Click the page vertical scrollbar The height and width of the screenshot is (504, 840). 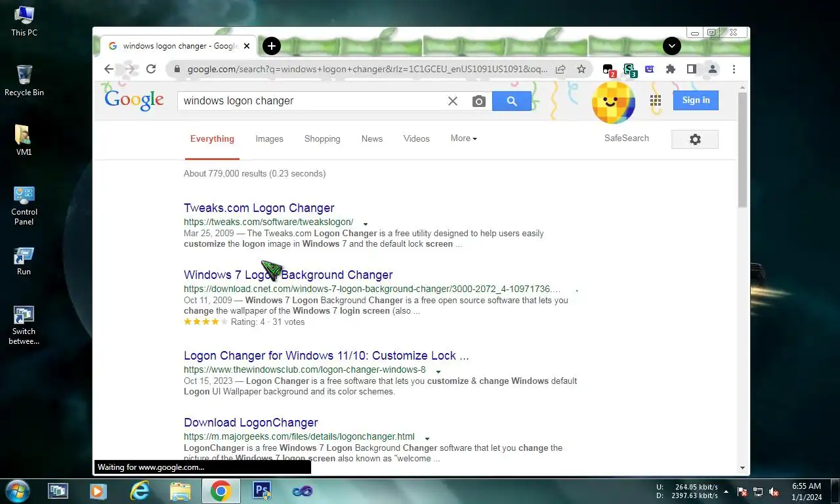(x=743, y=150)
